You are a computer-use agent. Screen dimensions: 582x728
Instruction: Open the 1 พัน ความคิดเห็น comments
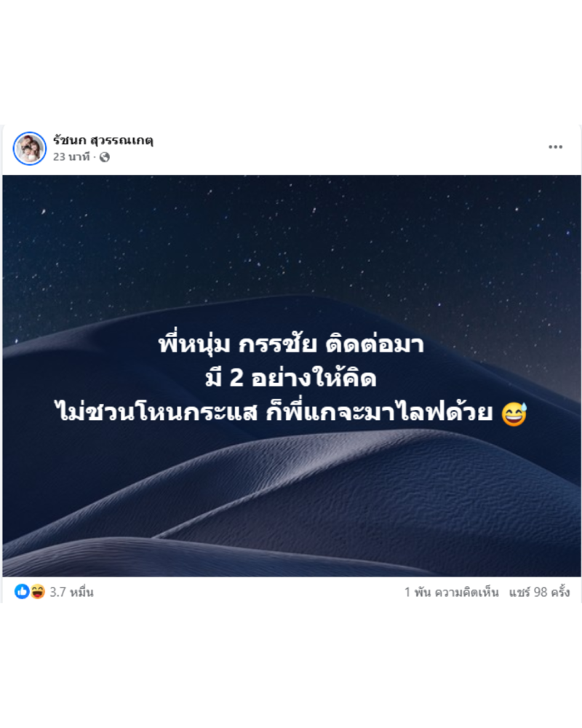tap(451, 592)
